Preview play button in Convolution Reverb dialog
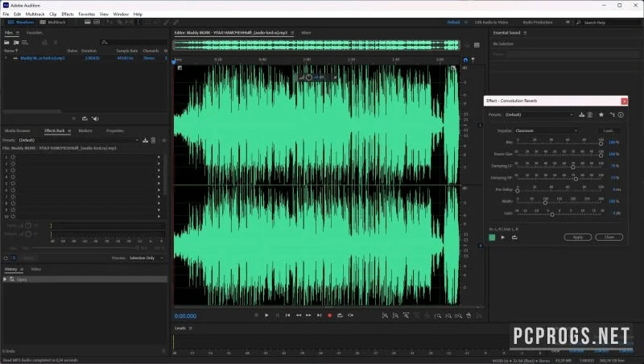This screenshot has width=644, height=364. 502,237
